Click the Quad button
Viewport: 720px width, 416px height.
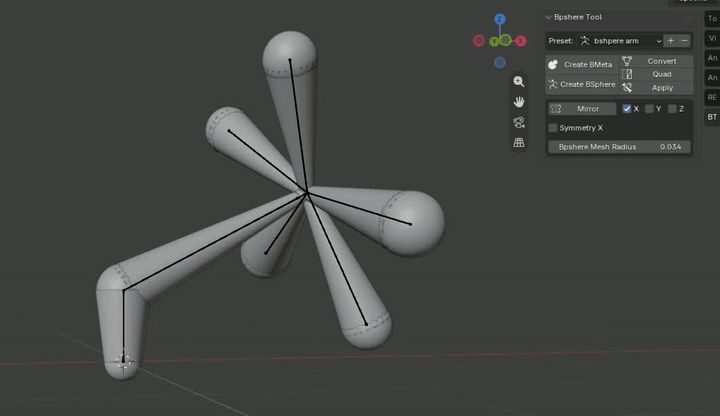click(657, 74)
